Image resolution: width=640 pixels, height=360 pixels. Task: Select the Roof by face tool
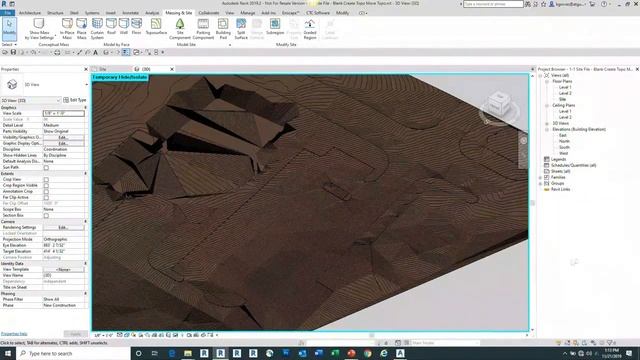pyautogui.click(x=111, y=27)
